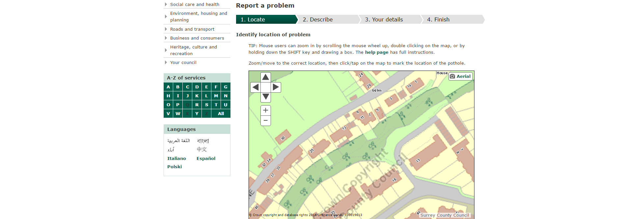Go to the Describe step tab
Viewport: 644px width, 219px height.
coord(318,19)
